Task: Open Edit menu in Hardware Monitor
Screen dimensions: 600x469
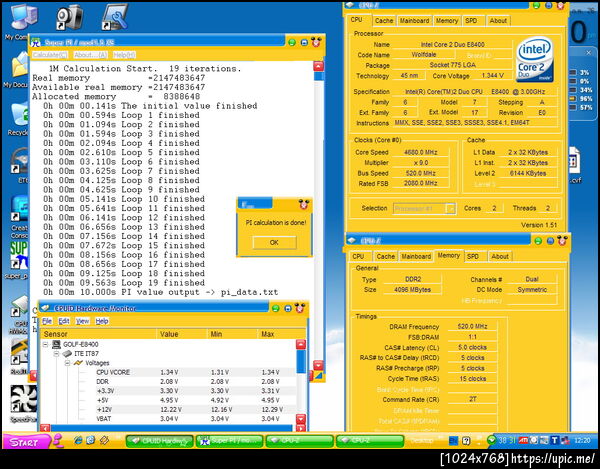Action: [x=64, y=321]
